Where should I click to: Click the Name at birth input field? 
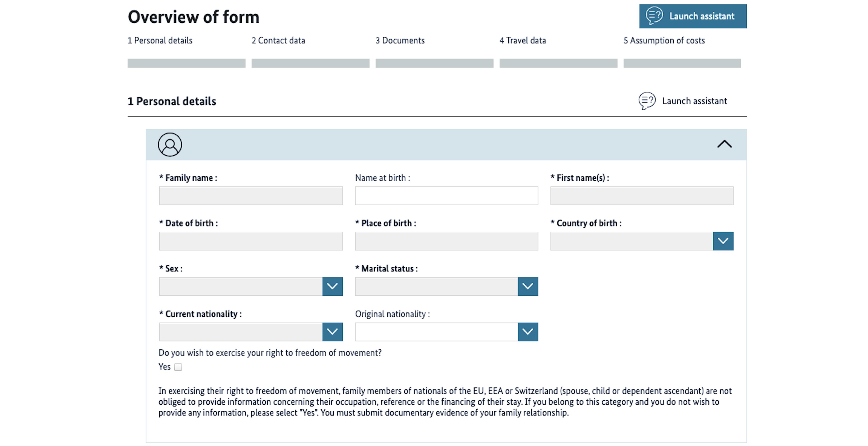(x=446, y=196)
